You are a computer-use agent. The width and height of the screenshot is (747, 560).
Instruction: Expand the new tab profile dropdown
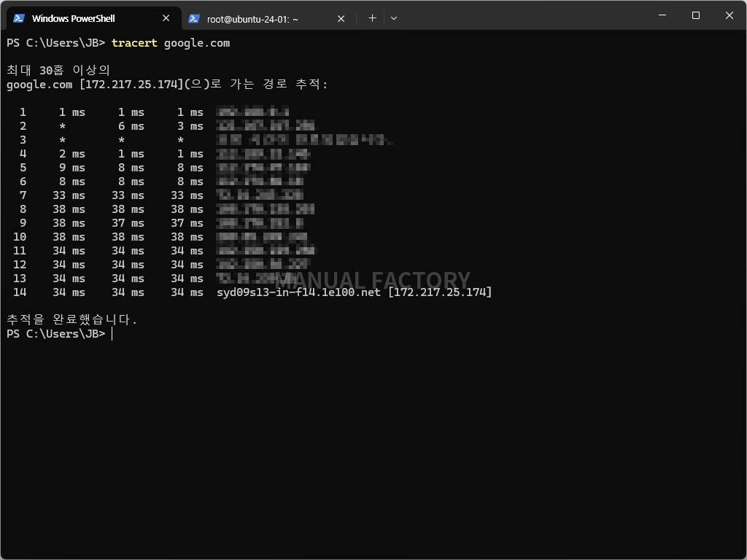394,18
